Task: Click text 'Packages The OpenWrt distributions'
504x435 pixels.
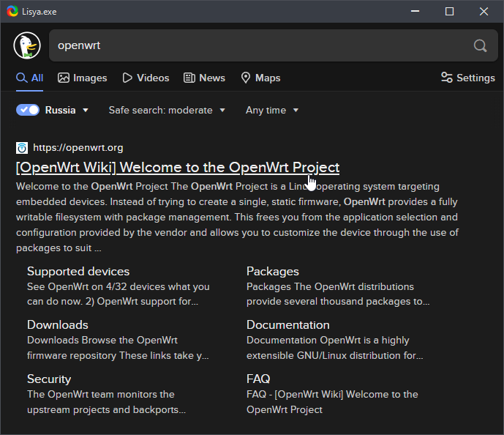Action: point(330,286)
